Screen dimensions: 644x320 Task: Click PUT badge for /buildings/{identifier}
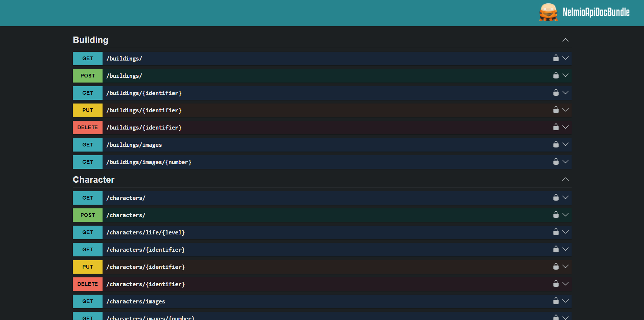88,110
